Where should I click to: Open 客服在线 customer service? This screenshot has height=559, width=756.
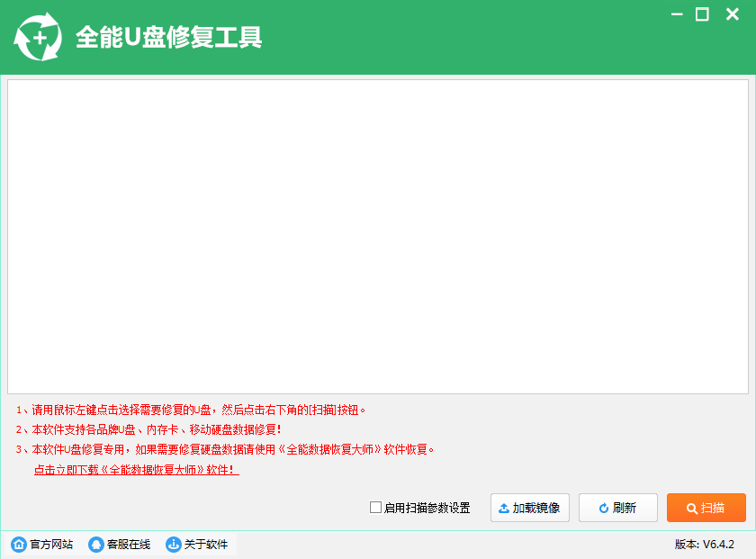(x=120, y=545)
